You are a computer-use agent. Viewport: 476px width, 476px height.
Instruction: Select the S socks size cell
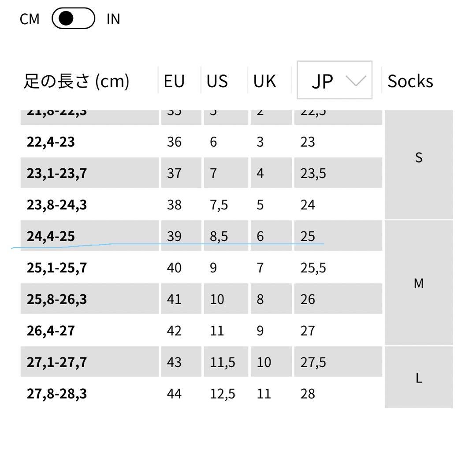(419, 157)
